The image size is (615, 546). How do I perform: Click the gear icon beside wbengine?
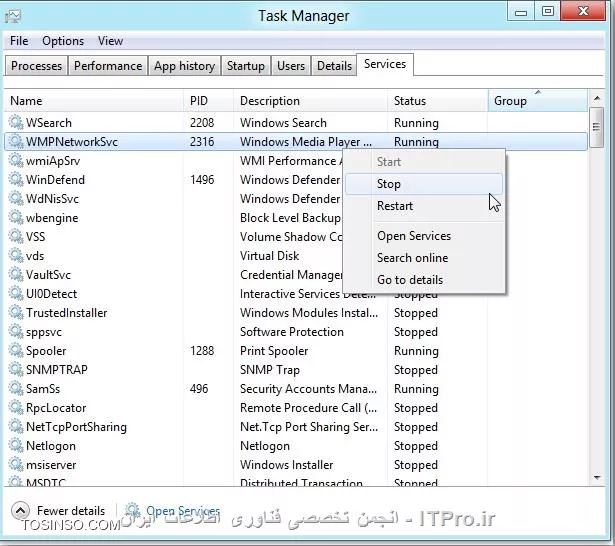pos(16,217)
